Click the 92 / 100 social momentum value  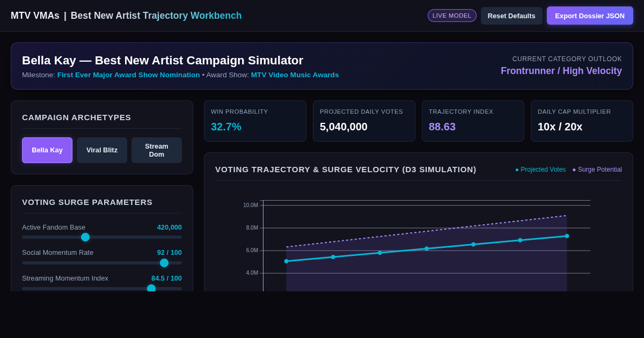pyautogui.click(x=170, y=253)
